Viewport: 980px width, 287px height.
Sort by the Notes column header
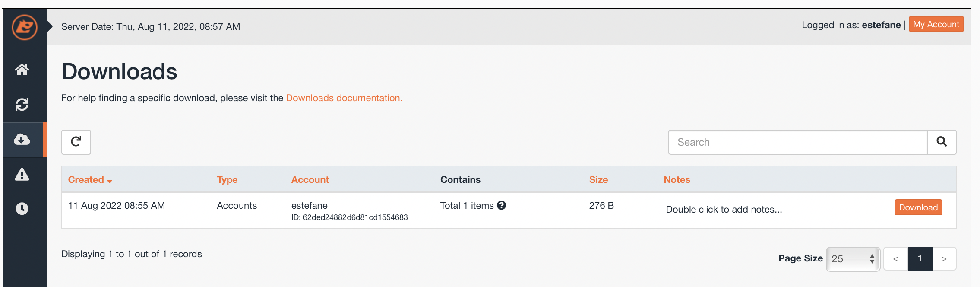(677, 180)
